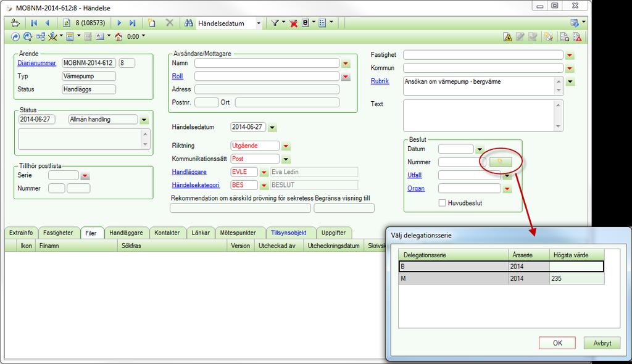Click OK in the Välj delegationsserie dialog
Viewport: 632px width, 364px height.
point(557,343)
